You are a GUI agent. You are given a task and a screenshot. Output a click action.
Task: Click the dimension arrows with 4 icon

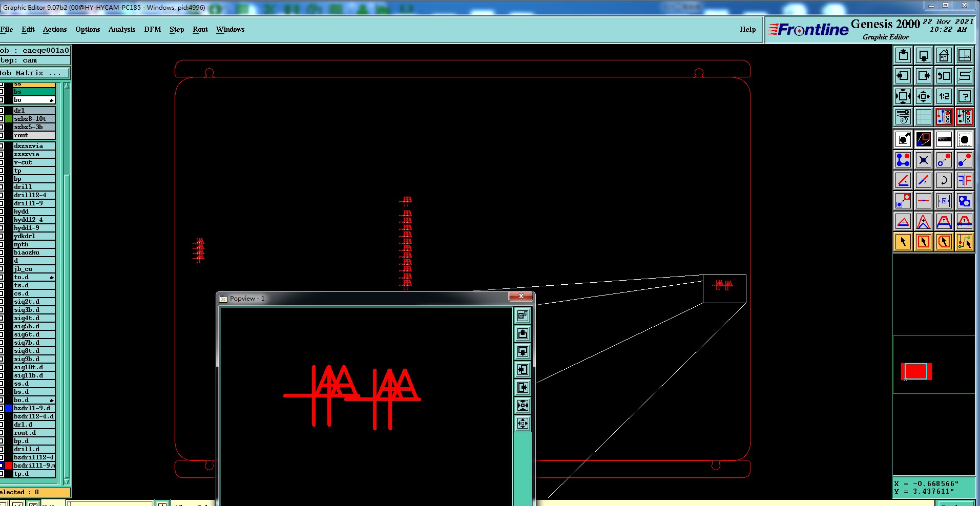click(944, 201)
